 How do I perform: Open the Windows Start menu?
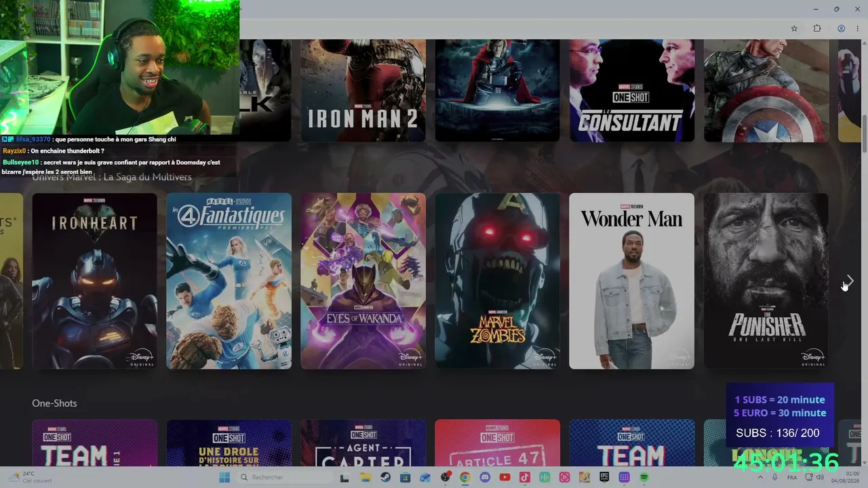(x=224, y=477)
